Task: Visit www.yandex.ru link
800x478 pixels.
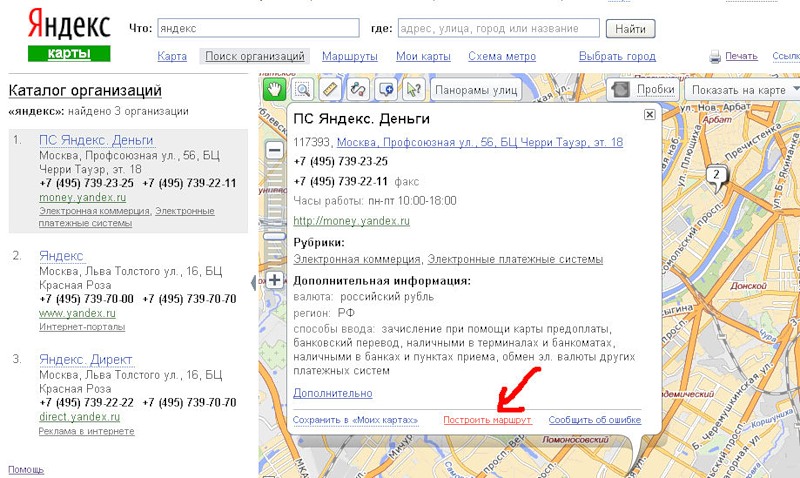Action: tap(78, 313)
